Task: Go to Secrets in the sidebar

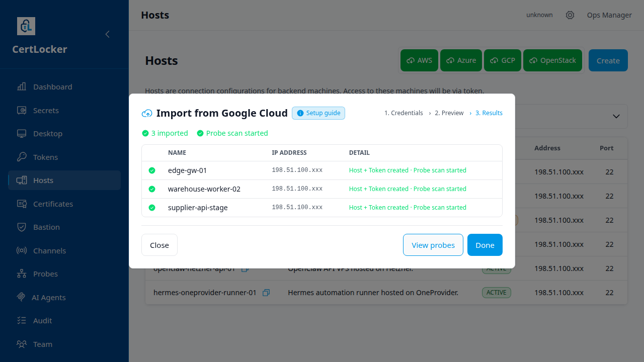Action: point(64,110)
